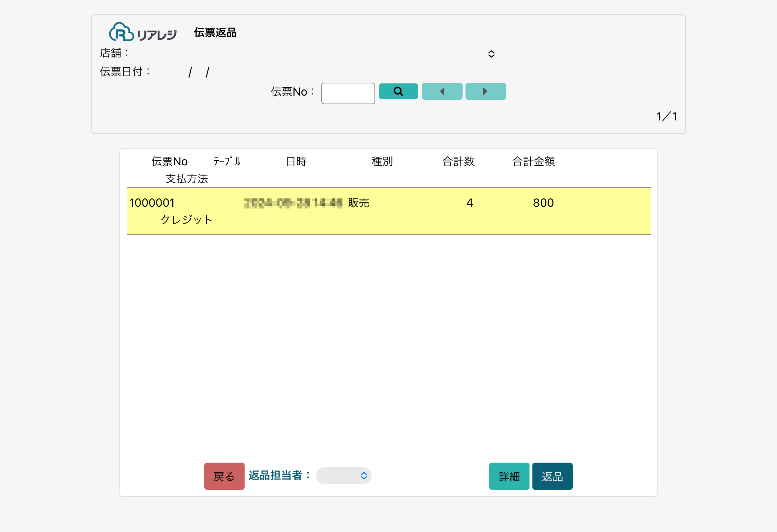Click the 日時 column header
Image resolution: width=777 pixels, height=532 pixels.
[x=296, y=161]
